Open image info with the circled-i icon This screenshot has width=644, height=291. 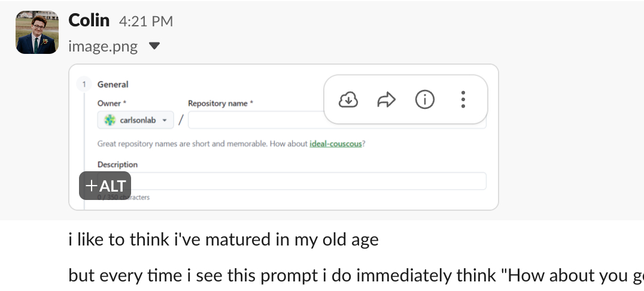pyautogui.click(x=424, y=100)
